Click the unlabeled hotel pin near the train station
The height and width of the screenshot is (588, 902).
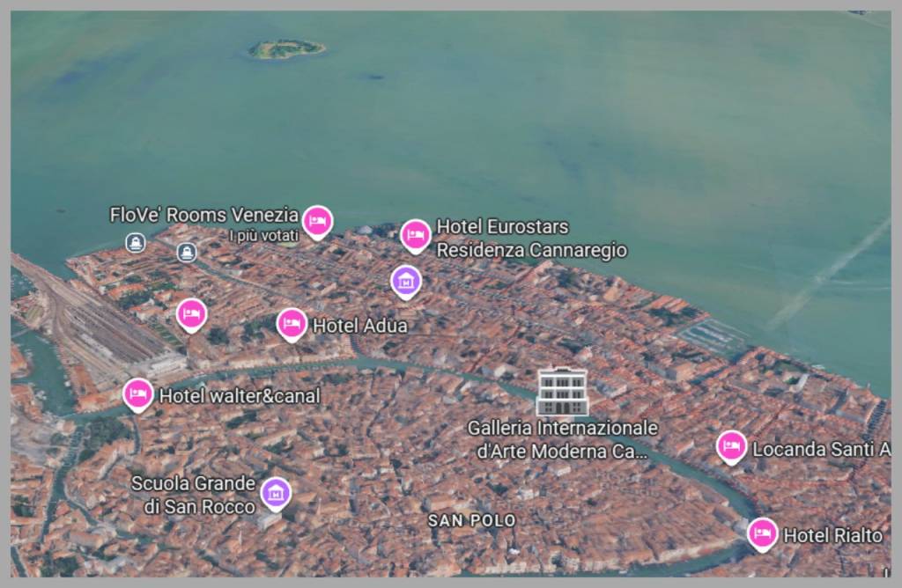pyautogui.click(x=190, y=313)
